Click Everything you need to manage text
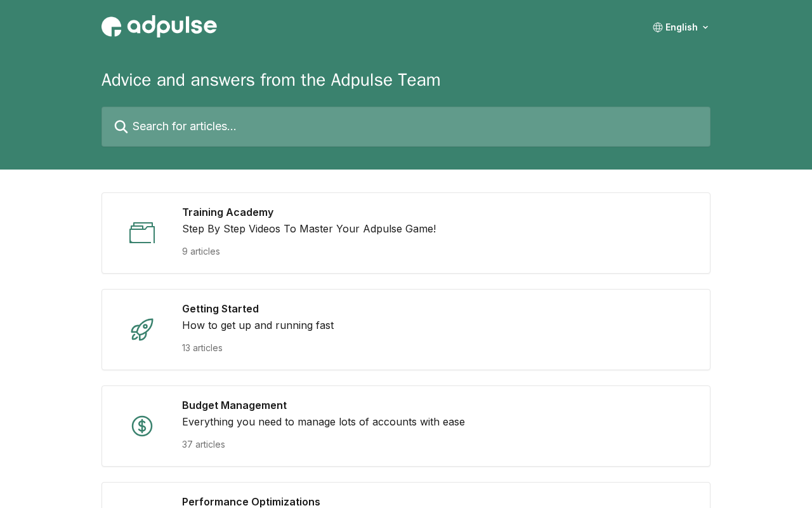The width and height of the screenshot is (812, 508). pyautogui.click(x=324, y=422)
